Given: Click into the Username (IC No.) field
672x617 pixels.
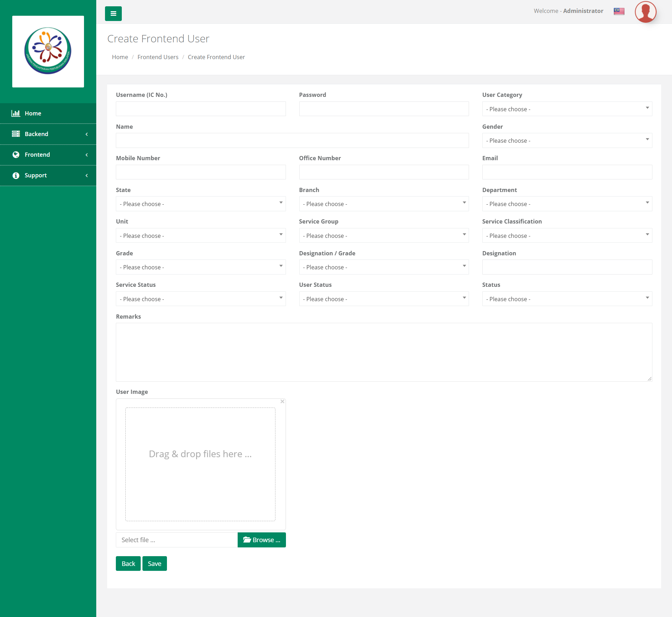Looking at the screenshot, I should [x=201, y=109].
